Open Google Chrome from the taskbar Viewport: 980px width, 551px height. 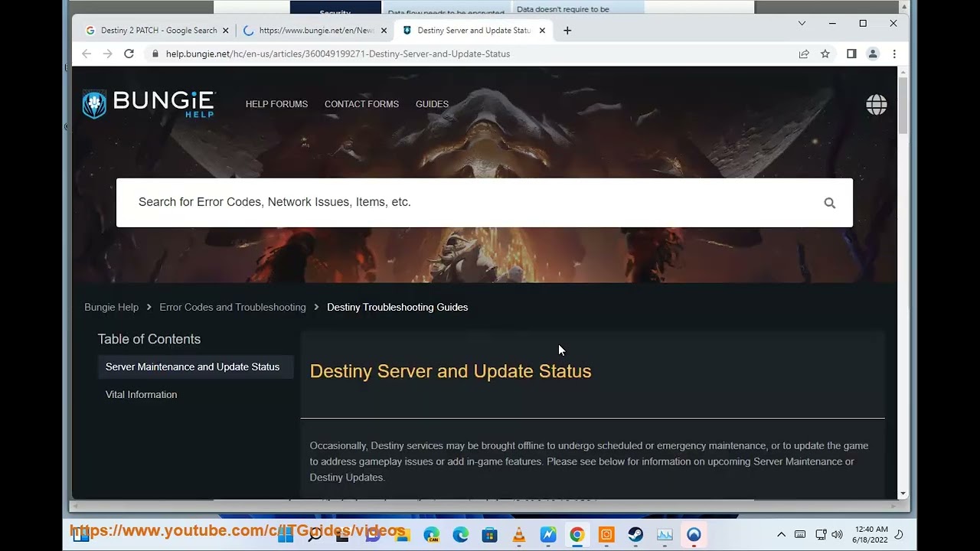click(577, 535)
